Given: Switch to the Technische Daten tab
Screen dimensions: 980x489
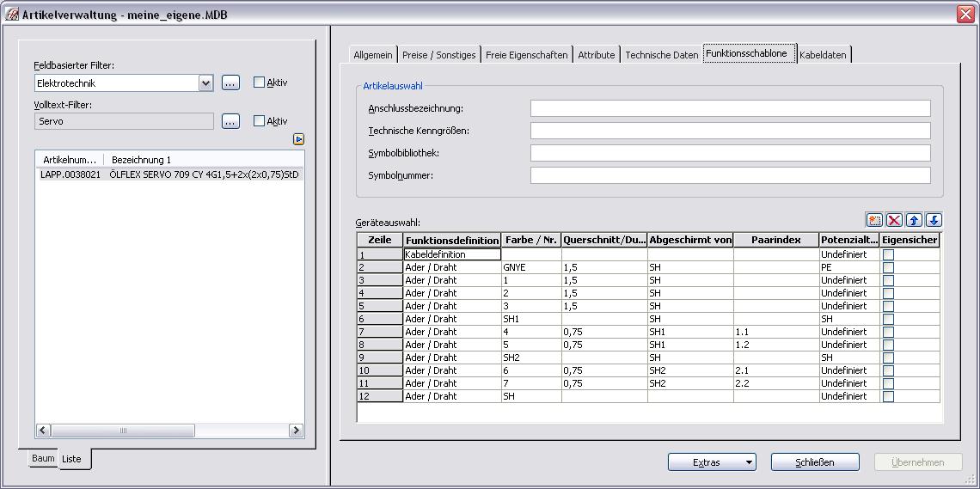Looking at the screenshot, I should coord(661,55).
